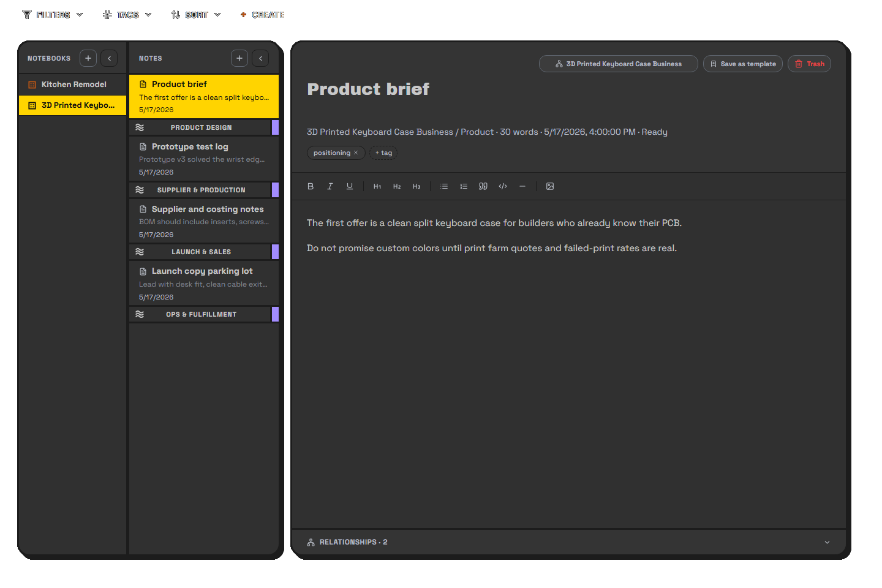This screenshot has height=588, width=882.
Task: Toggle underline formatting in editor toolbar
Action: [350, 186]
